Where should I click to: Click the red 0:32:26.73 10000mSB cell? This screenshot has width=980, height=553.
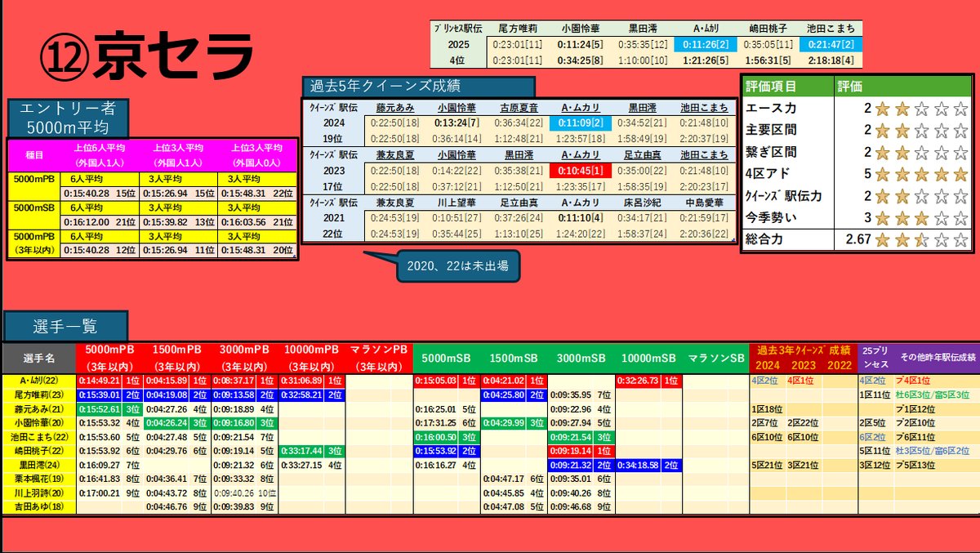click(639, 381)
